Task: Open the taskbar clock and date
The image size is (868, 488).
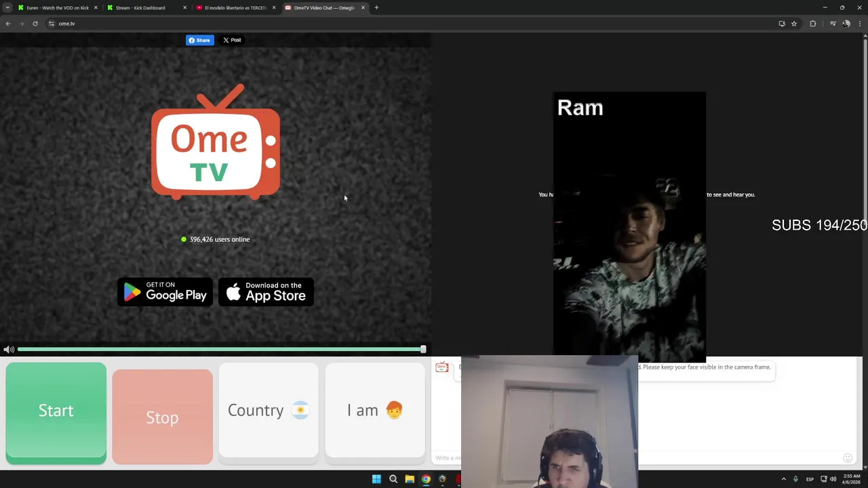Action: click(x=852, y=479)
